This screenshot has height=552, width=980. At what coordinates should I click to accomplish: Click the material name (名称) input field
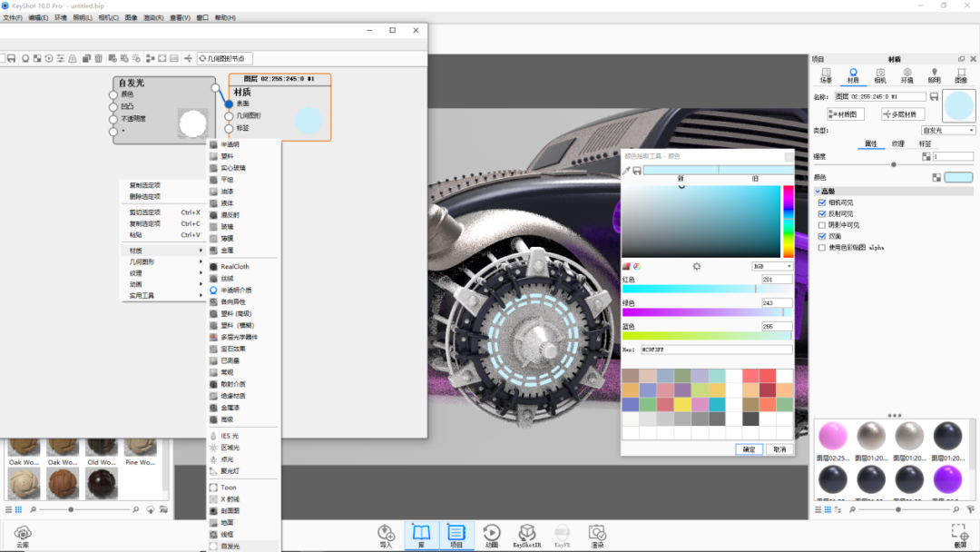click(x=880, y=97)
